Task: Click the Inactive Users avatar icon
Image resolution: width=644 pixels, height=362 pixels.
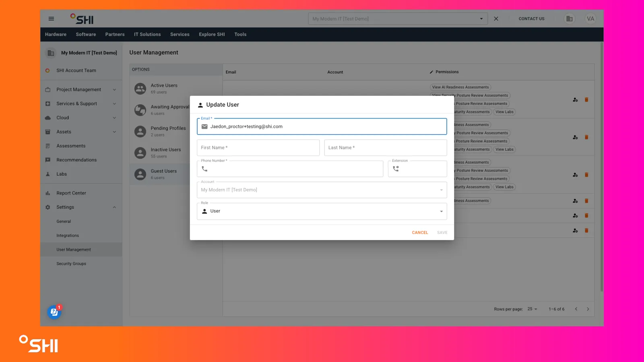Action: pyautogui.click(x=140, y=153)
